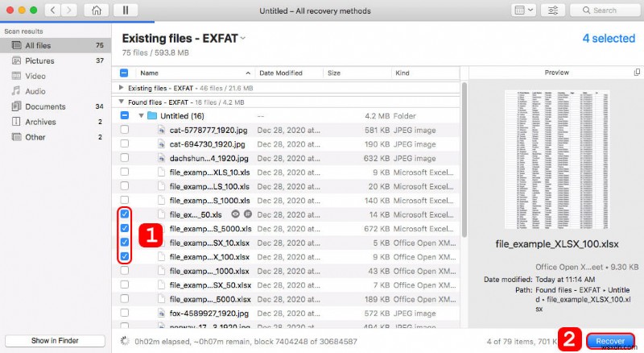Click the cat-694730_1920.jpg file icon
The width and height of the screenshot is (644, 353).
pos(162,144)
